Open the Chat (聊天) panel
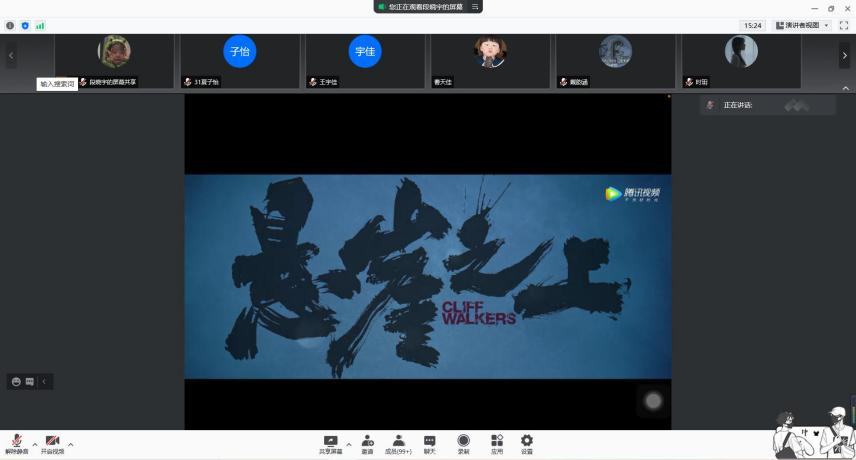856x460 pixels. coord(429,442)
